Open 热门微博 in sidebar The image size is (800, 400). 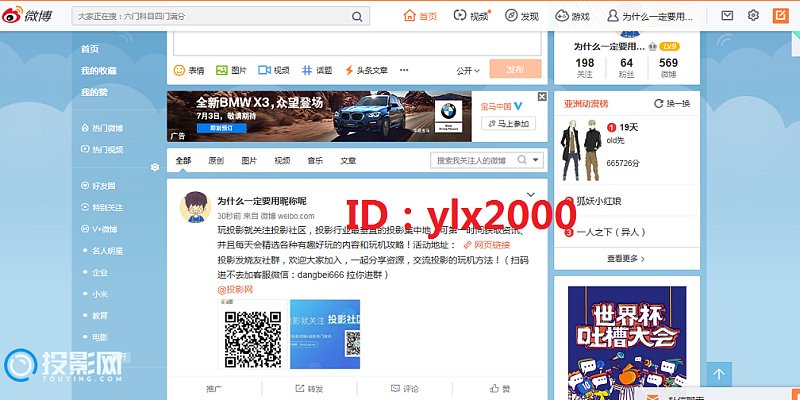[x=102, y=128]
